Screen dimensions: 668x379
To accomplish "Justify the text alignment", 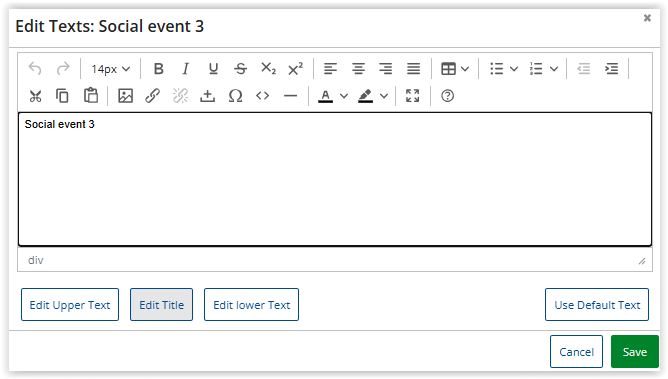I will pyautogui.click(x=413, y=69).
